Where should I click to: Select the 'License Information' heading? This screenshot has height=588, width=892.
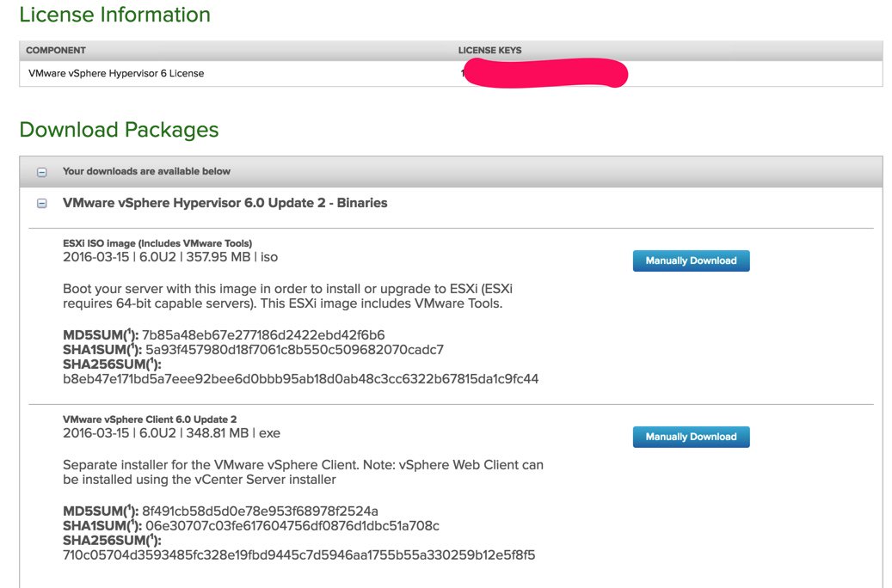(x=115, y=15)
